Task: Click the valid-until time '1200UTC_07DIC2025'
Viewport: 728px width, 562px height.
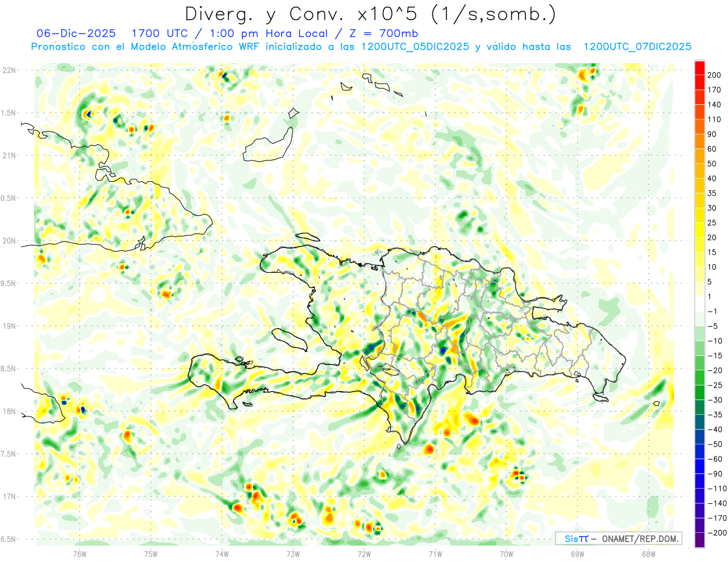Action: (637, 47)
